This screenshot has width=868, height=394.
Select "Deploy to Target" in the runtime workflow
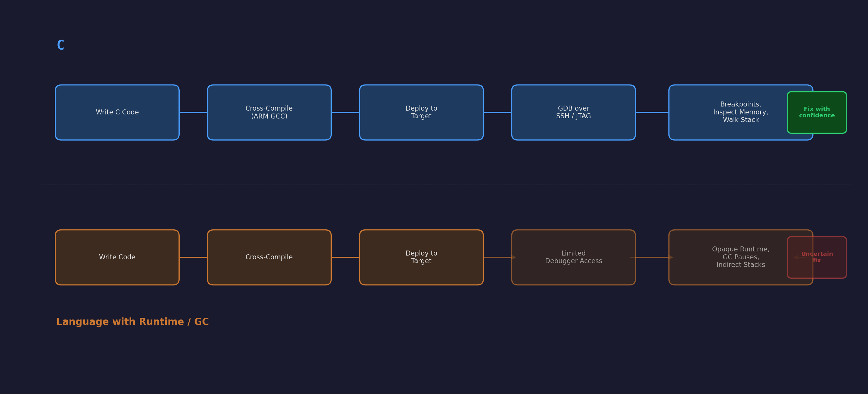[421, 257]
